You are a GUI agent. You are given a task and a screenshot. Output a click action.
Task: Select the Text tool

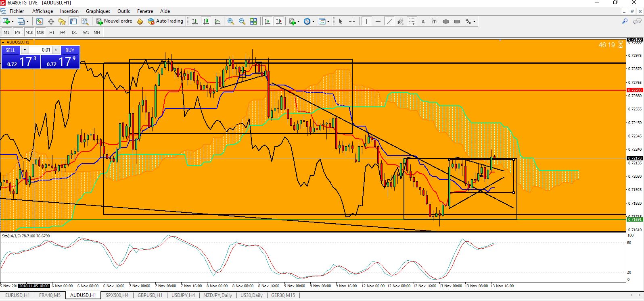tap(423, 21)
